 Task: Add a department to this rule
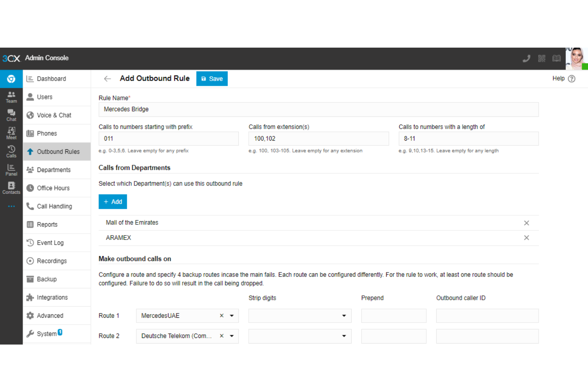pos(112,202)
